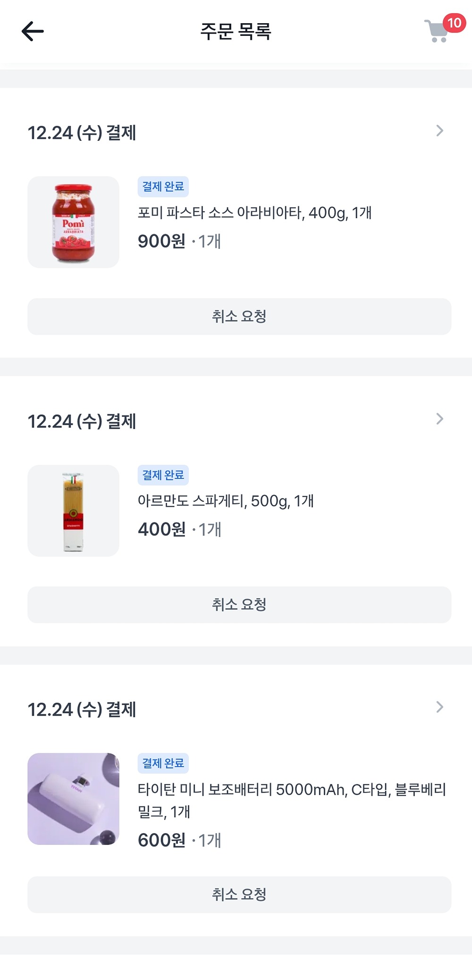Expand the Pomi pasta sauce order details chevron
Viewport: 472px width, 980px height.
pyautogui.click(x=440, y=131)
